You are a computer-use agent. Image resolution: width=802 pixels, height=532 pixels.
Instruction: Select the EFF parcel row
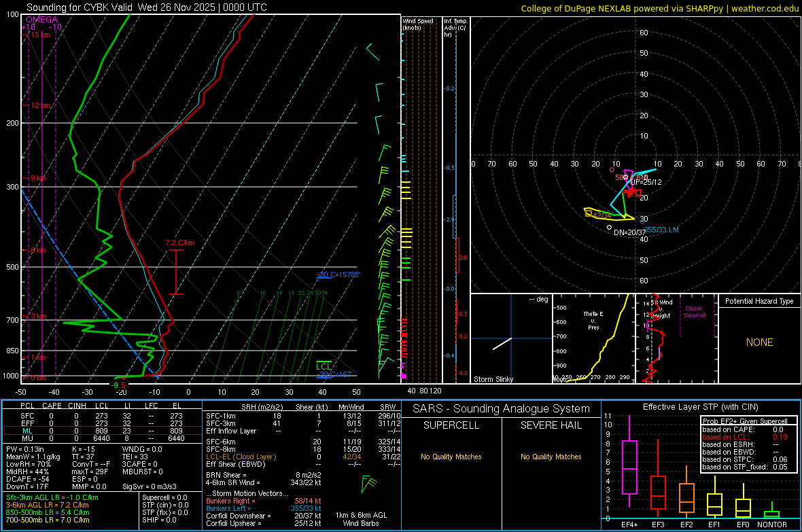pos(102,423)
